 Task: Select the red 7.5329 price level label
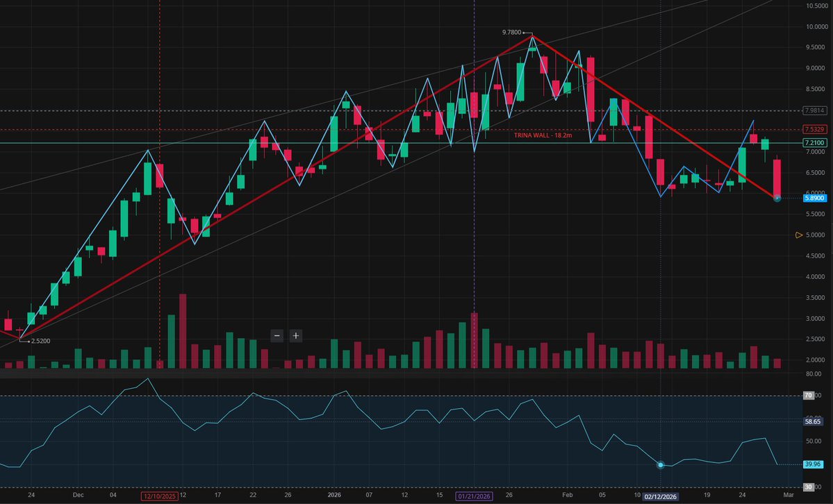point(814,129)
